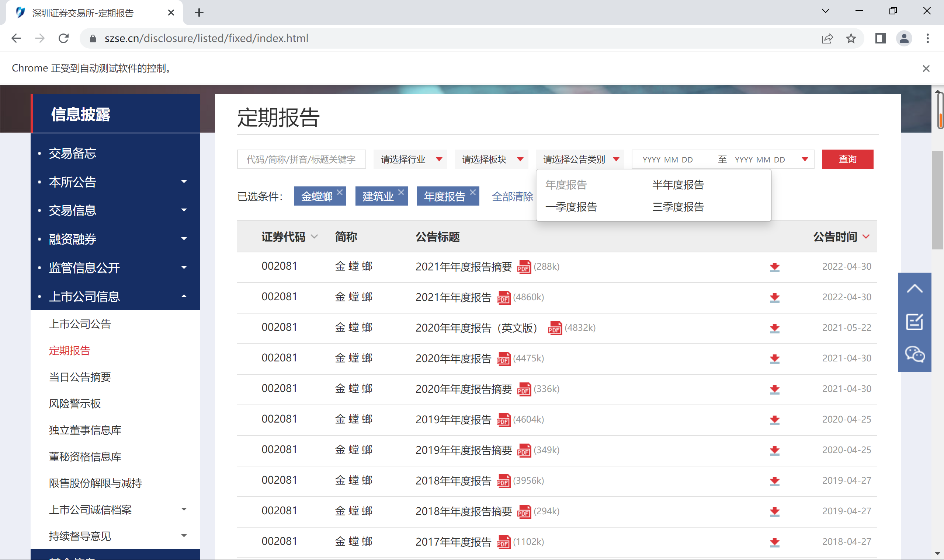This screenshot has height=560, width=944.
Task: Open the 请选择行业 dropdown
Action: pos(410,159)
